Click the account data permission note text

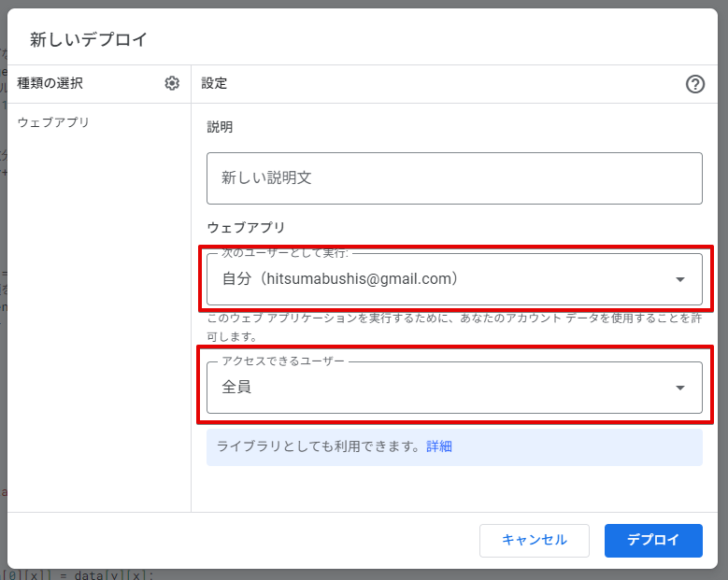[453, 326]
